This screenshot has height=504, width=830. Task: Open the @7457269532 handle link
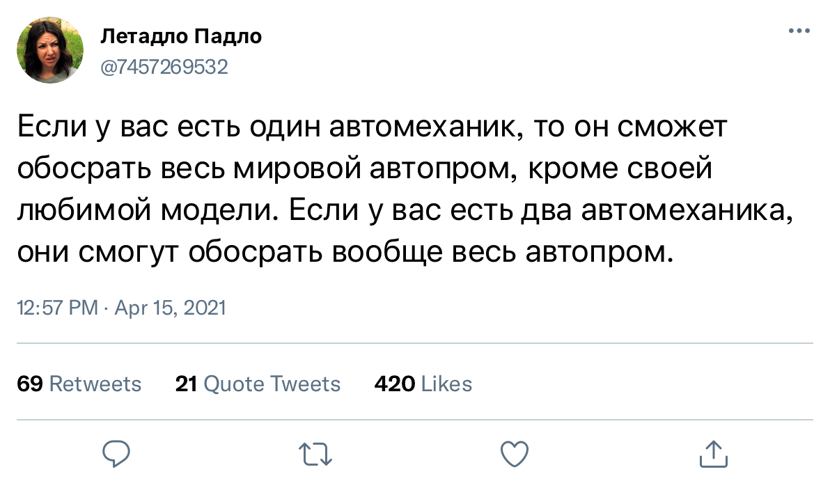point(164,67)
